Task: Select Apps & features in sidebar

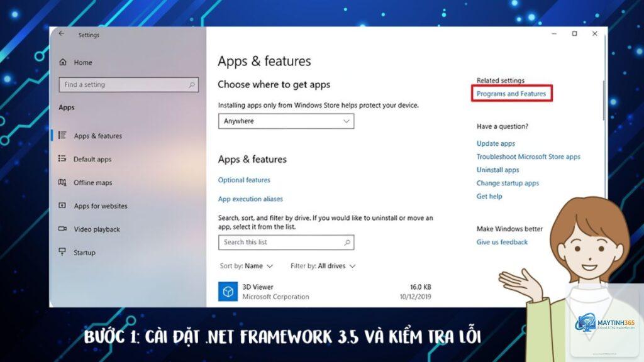Action: tap(97, 136)
